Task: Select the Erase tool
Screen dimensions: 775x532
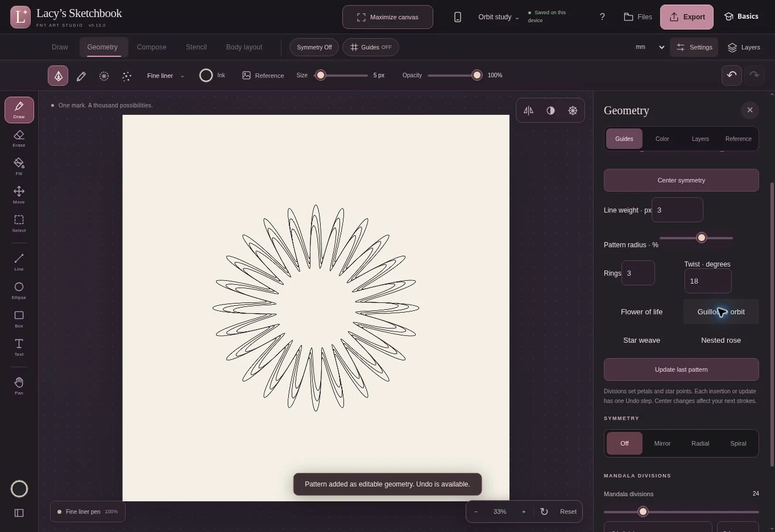Action: pyautogui.click(x=19, y=138)
